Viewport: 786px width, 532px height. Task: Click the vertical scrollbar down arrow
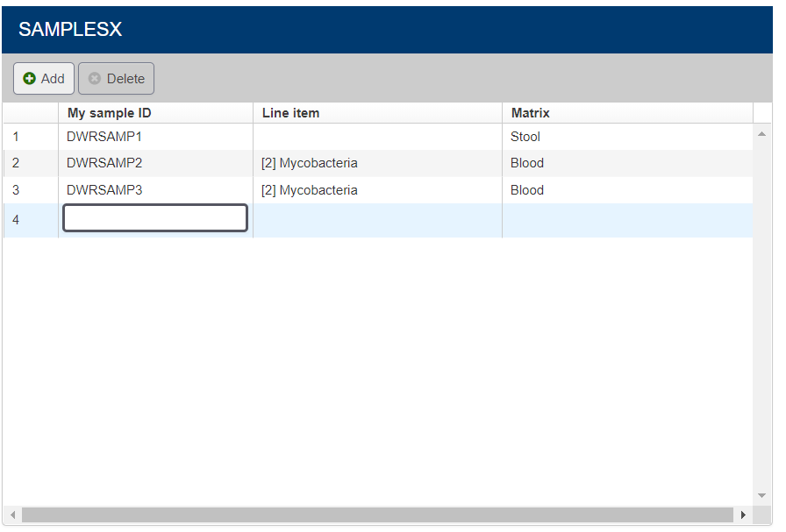[x=761, y=496]
